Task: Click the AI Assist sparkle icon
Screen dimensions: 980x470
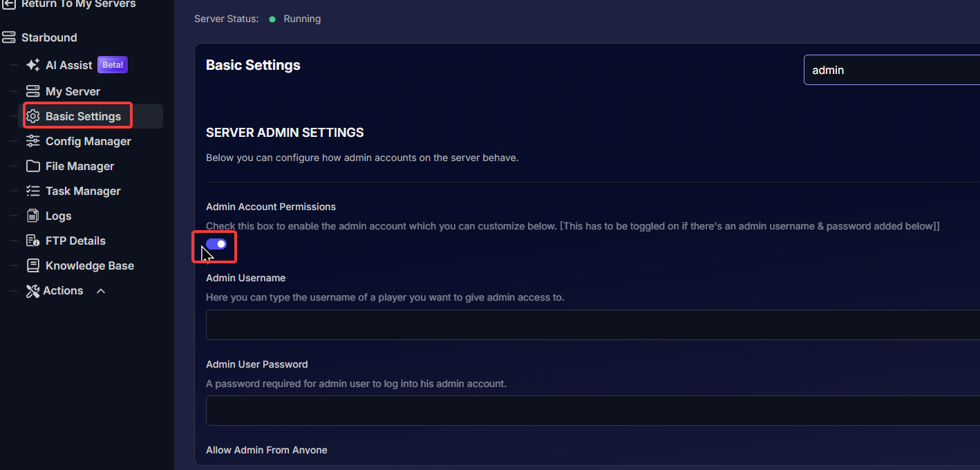Action: [32, 65]
